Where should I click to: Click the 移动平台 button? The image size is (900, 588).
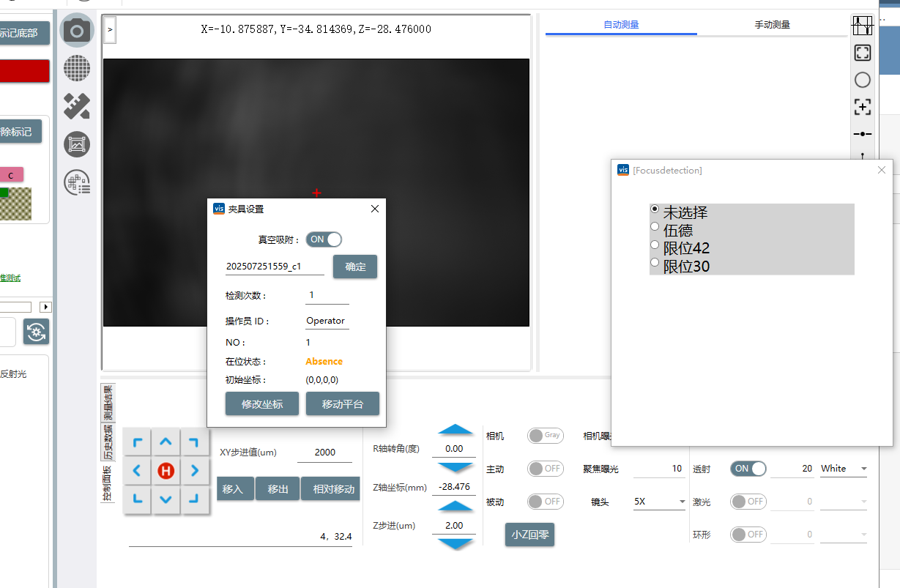342,404
